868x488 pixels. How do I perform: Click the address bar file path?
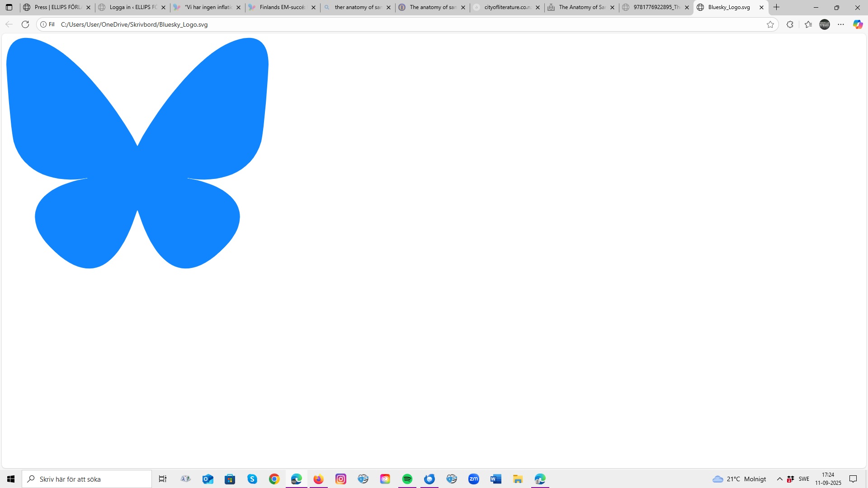134,24
